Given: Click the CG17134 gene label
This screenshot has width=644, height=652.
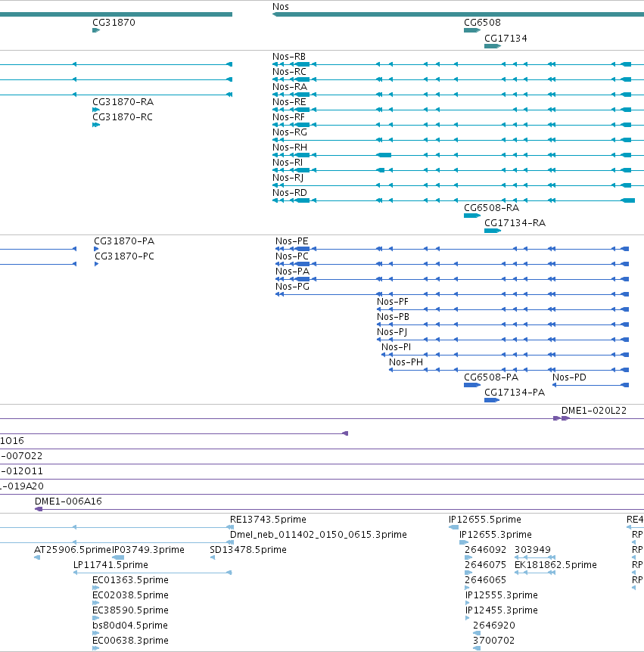Looking at the screenshot, I should coord(506,39).
